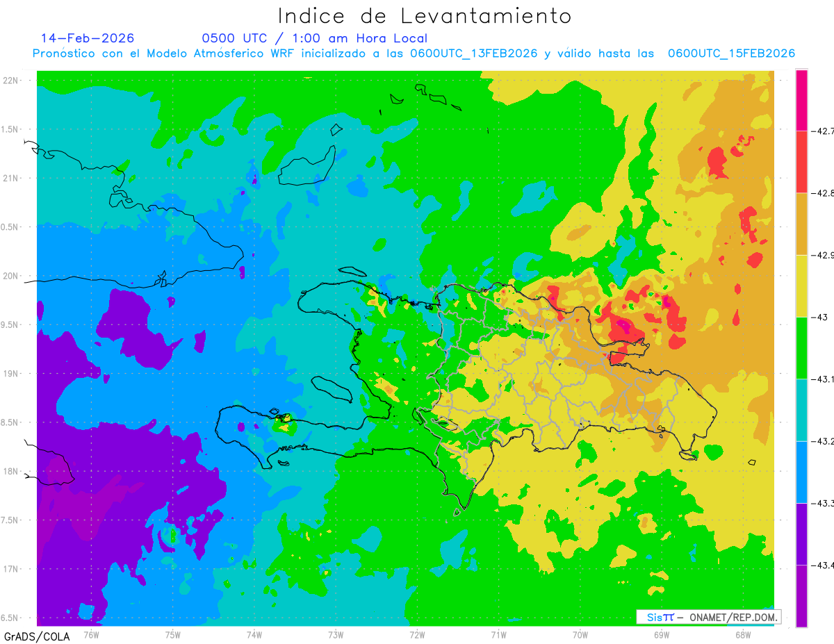Click the '21N' latitude label
The height and width of the screenshot is (644, 834).
10,179
